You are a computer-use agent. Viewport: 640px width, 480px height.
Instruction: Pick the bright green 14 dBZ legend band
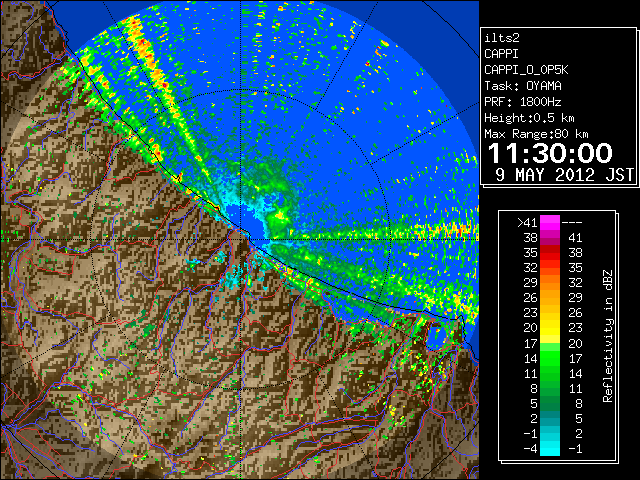tap(550, 358)
